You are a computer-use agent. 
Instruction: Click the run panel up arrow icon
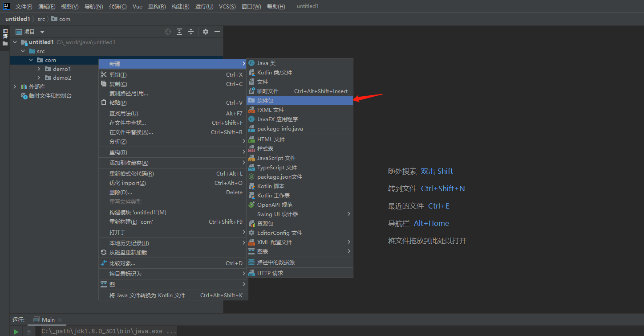29,332
